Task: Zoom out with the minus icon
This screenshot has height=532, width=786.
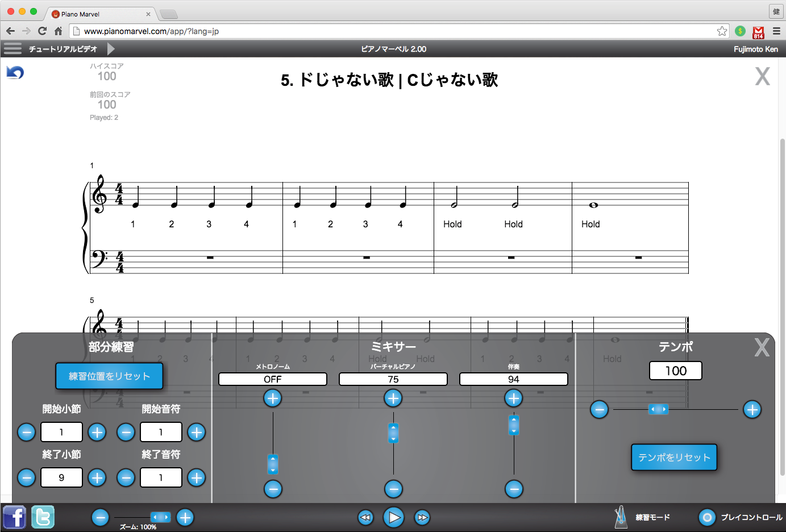Action: (100, 517)
